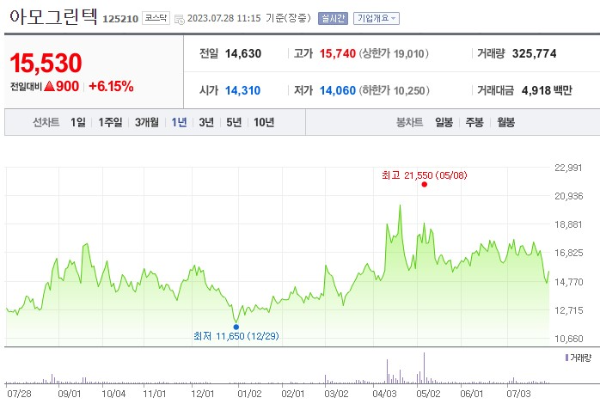
Task: Click the 실시간 real-time badge
Action: [333, 18]
